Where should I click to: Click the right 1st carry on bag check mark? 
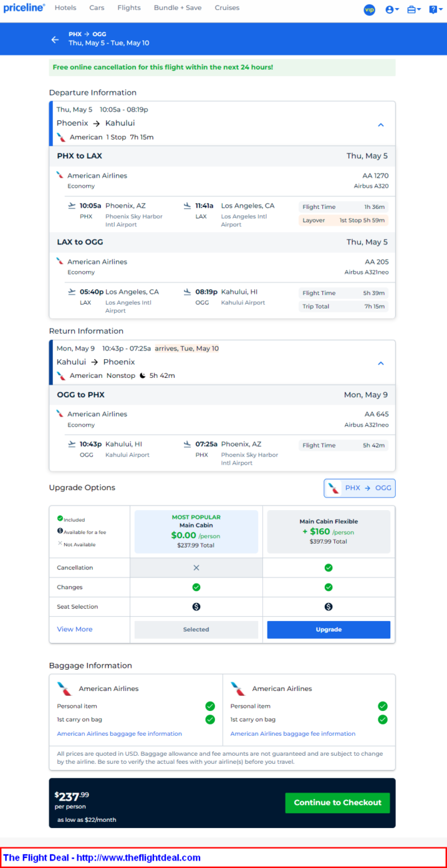(383, 720)
